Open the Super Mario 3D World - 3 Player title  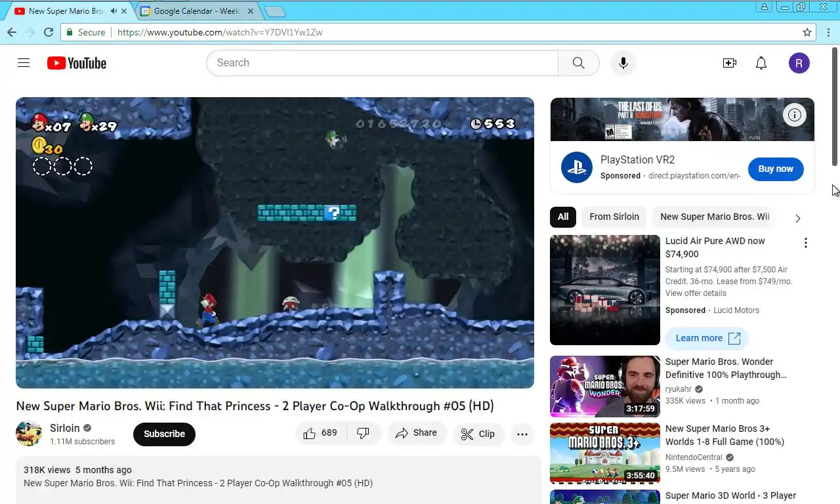click(730, 495)
